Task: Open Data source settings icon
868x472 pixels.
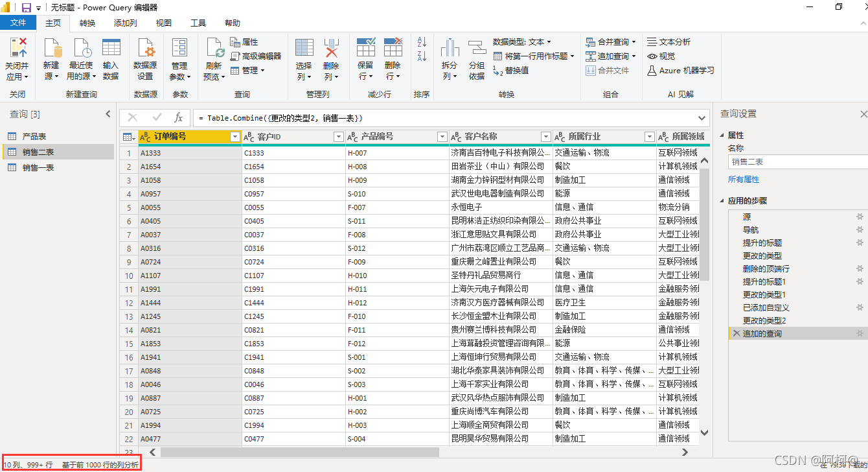Action: coord(145,47)
